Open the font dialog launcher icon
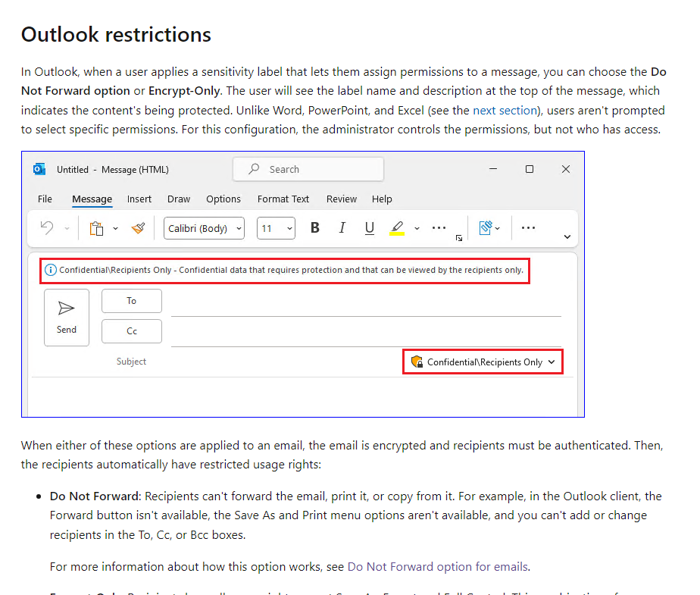Viewport: 700px width, 595px height. tap(459, 238)
